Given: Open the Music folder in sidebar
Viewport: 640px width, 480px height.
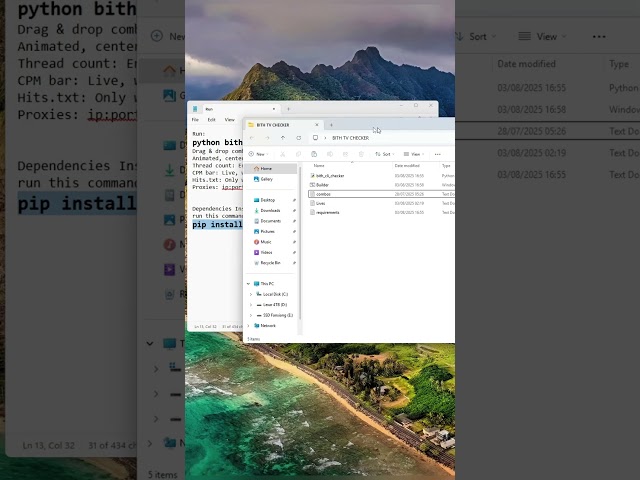Looking at the screenshot, I should point(266,242).
